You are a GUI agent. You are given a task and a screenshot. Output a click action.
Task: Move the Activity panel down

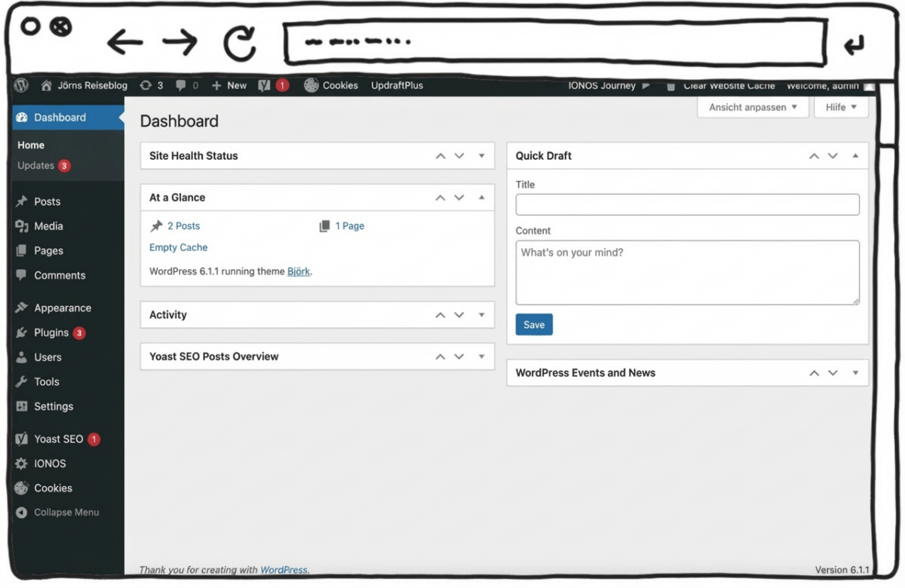pyautogui.click(x=459, y=315)
